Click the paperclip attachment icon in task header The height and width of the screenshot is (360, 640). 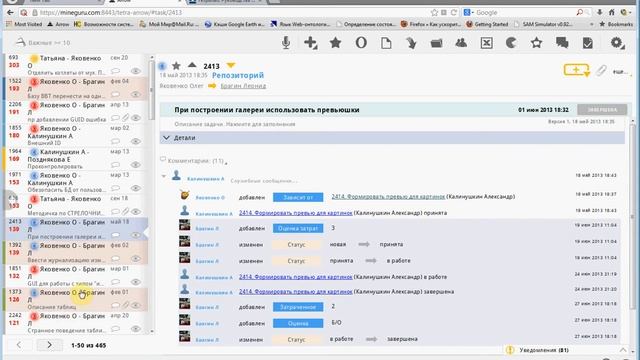pos(601,71)
